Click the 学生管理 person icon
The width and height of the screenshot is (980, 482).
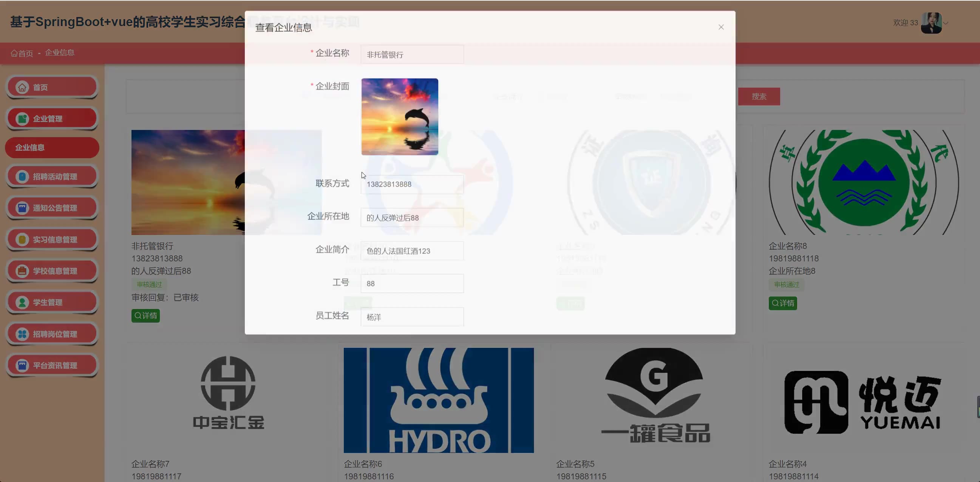click(x=22, y=302)
